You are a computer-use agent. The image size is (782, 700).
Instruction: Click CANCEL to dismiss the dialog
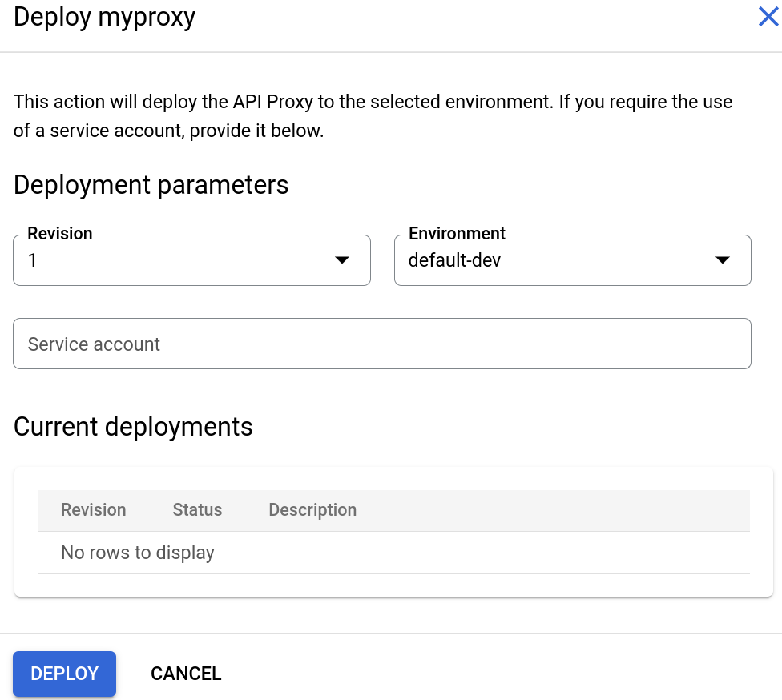(185, 674)
